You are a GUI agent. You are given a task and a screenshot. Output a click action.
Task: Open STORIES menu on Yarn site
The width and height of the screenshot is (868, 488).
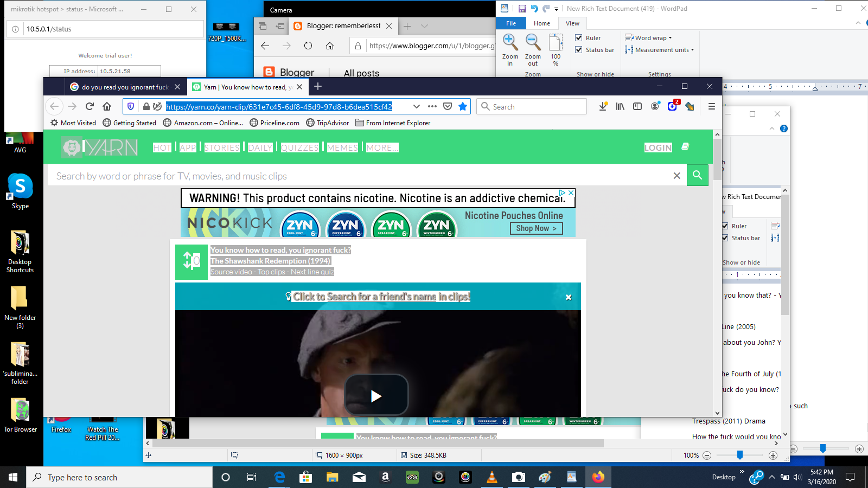click(222, 147)
